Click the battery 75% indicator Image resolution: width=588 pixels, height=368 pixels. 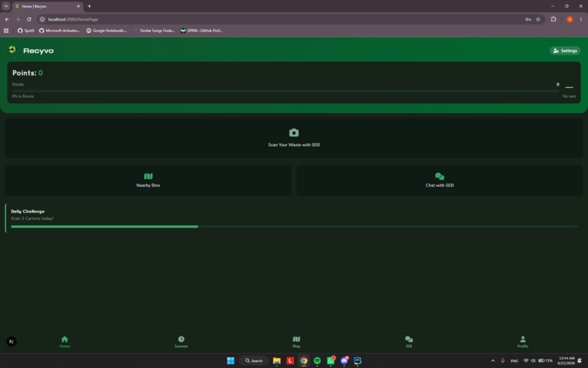point(546,361)
